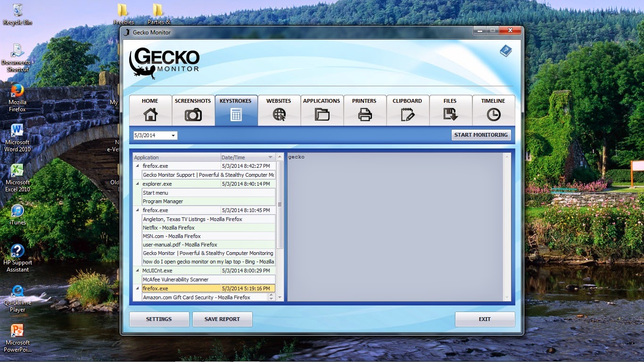Select the "MSN.com - Mozilla Firefox" row

tap(208, 236)
